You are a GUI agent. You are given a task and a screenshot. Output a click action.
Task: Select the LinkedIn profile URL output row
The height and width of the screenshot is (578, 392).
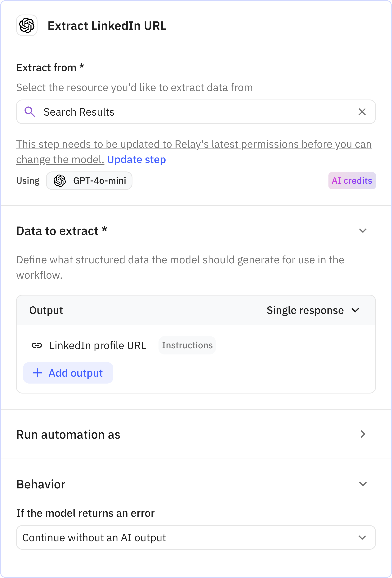pyautogui.click(x=98, y=345)
